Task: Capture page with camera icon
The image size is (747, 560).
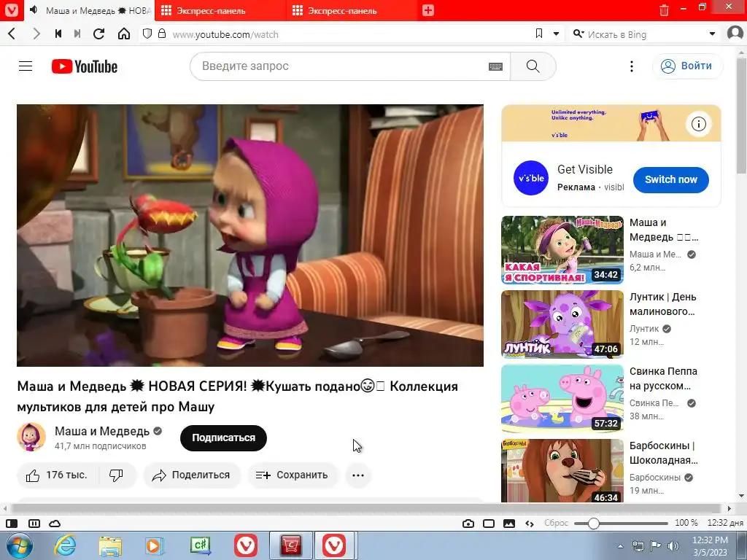Action: (x=468, y=524)
